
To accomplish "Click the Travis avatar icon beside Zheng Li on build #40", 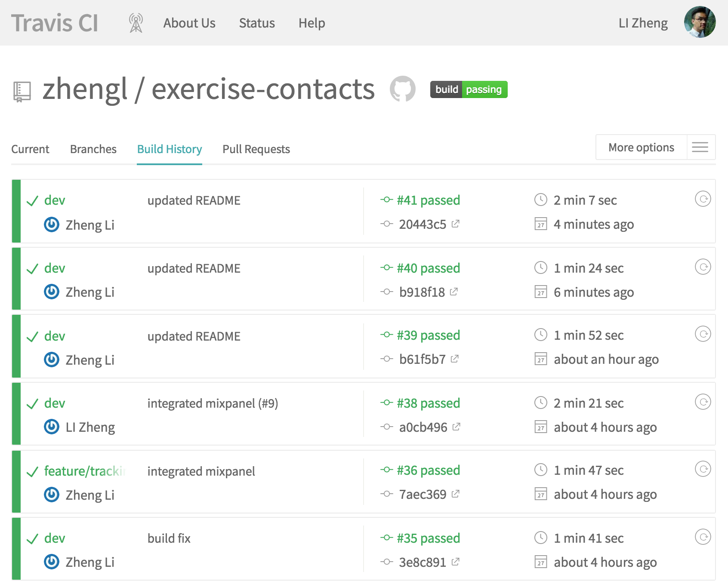I will [51, 292].
